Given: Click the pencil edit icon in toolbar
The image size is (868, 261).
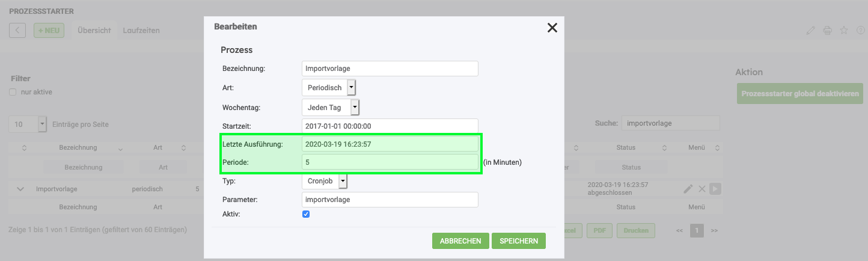Looking at the screenshot, I should tap(810, 31).
